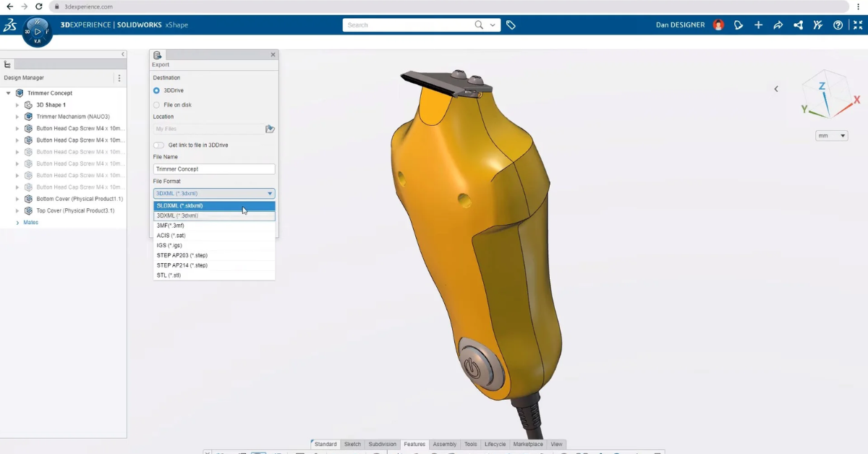The height and width of the screenshot is (454, 868).
Task: Switch to the Assembly tab
Action: (444, 445)
